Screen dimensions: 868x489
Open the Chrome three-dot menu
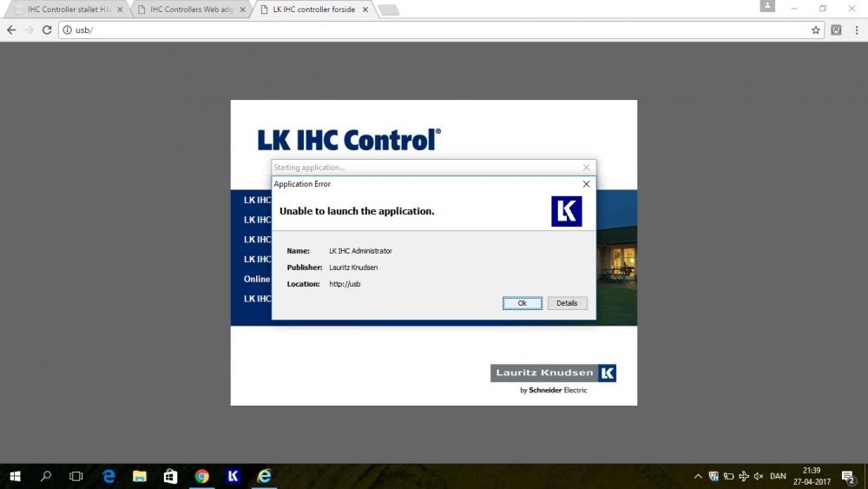856,30
